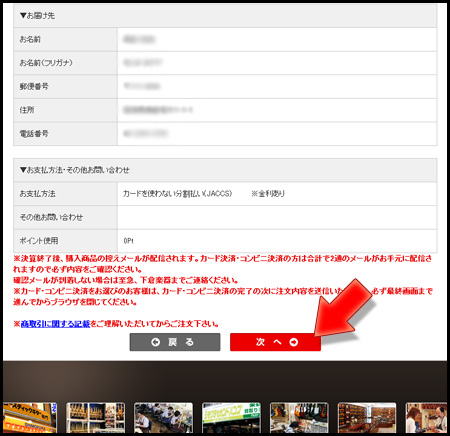This screenshot has height=436, width=450.
Task: Click the blurred 住所 address value
Action: click(x=158, y=110)
